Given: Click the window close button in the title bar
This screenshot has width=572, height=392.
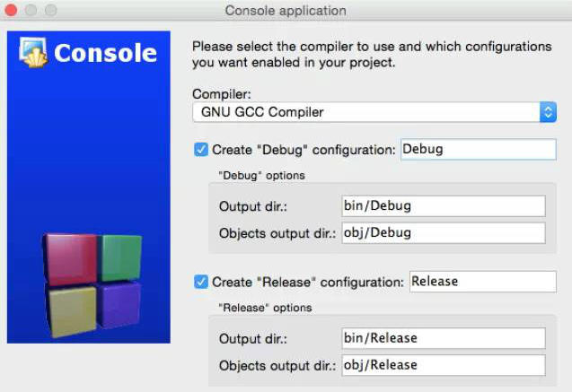Looking at the screenshot, I should pyautogui.click(x=12, y=11).
